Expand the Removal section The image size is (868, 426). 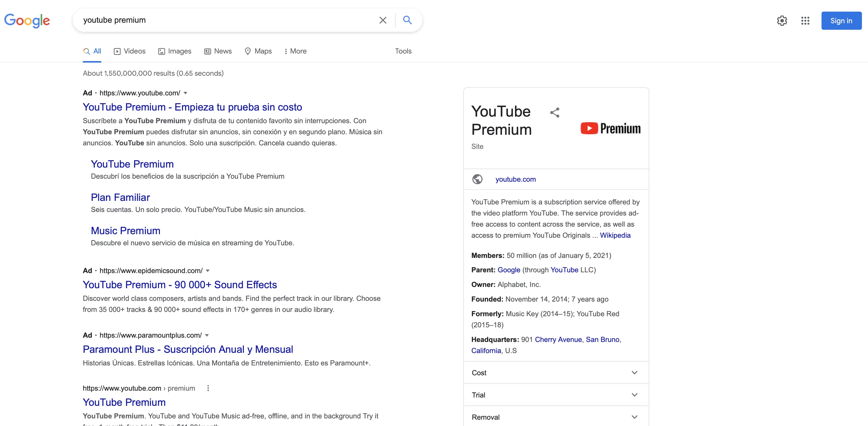point(556,417)
